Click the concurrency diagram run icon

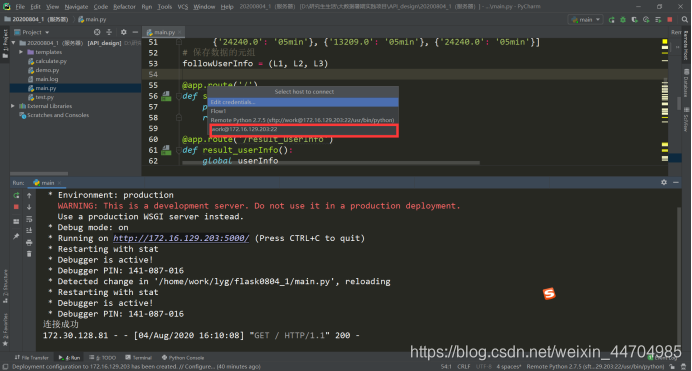point(658,20)
